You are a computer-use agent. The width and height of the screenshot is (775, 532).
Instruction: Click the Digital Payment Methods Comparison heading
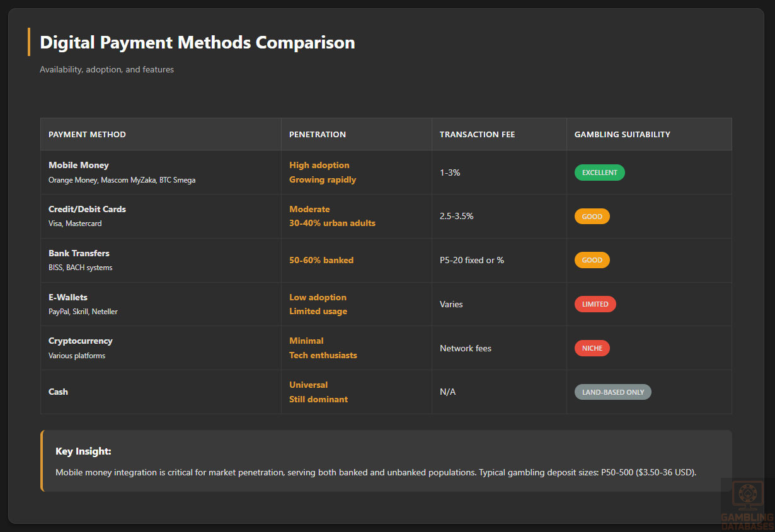(x=197, y=42)
